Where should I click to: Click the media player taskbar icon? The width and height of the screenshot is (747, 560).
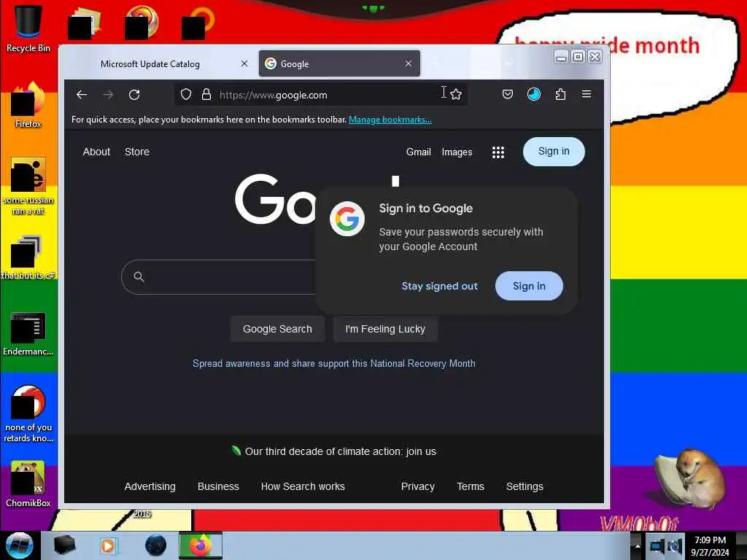108,545
